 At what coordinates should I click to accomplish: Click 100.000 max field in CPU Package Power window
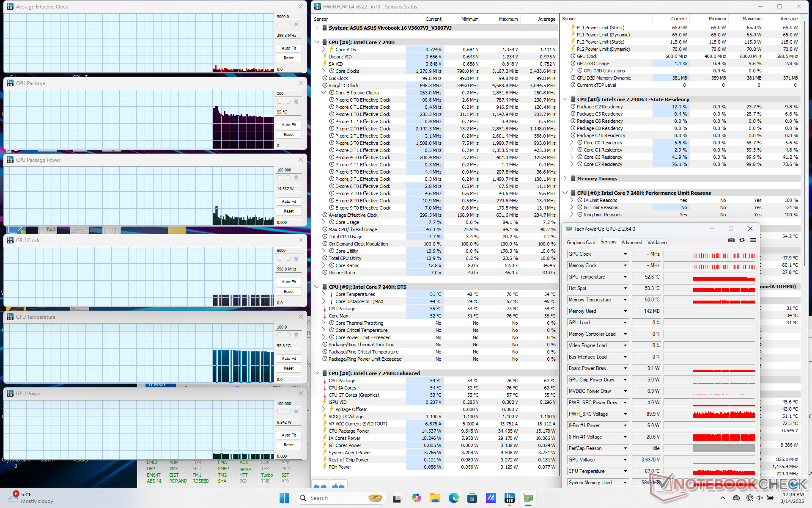(x=289, y=170)
